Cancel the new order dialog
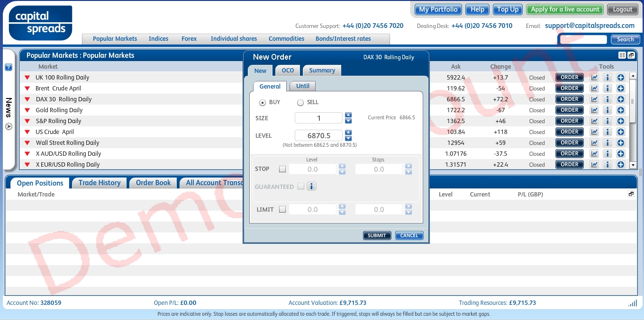The height and width of the screenshot is (320, 644). click(x=409, y=235)
